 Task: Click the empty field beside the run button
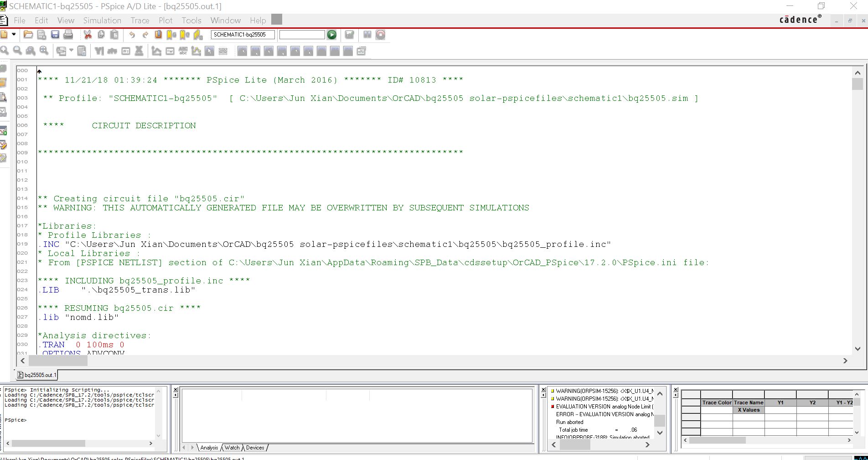point(302,35)
